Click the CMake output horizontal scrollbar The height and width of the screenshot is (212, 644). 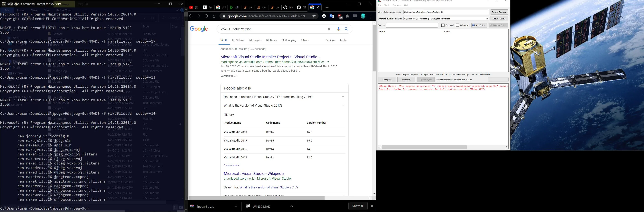[424, 147]
